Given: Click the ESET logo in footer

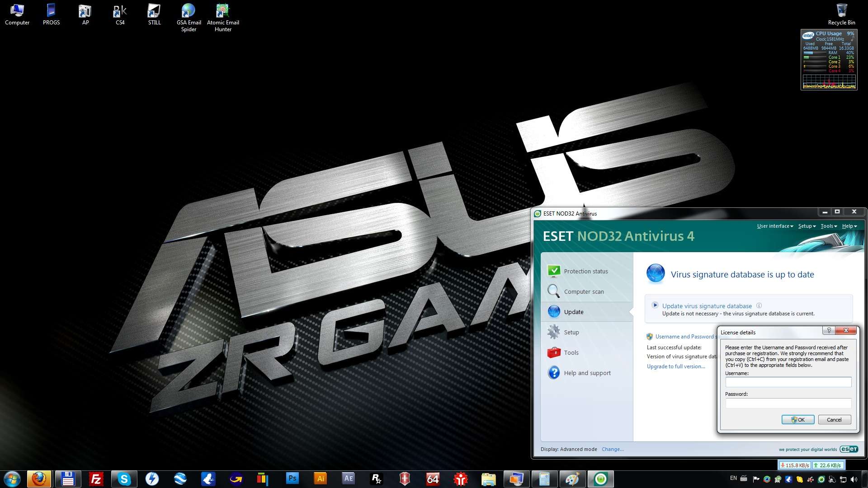Looking at the screenshot, I should point(849,449).
